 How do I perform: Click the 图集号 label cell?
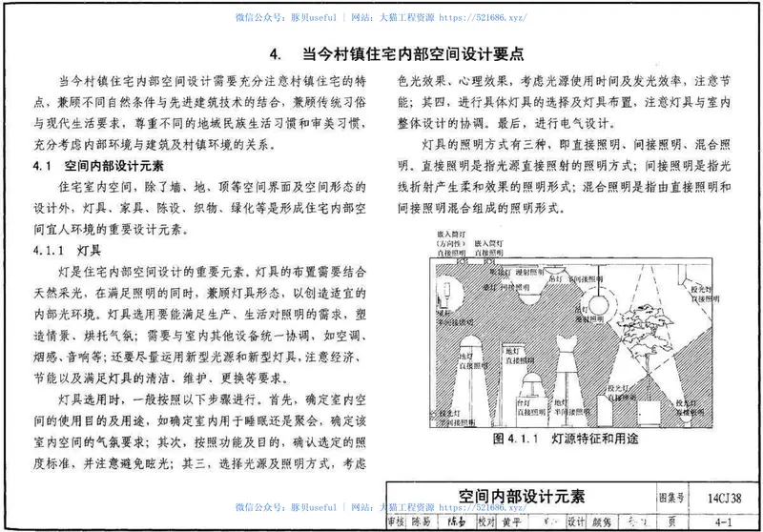click(x=674, y=497)
